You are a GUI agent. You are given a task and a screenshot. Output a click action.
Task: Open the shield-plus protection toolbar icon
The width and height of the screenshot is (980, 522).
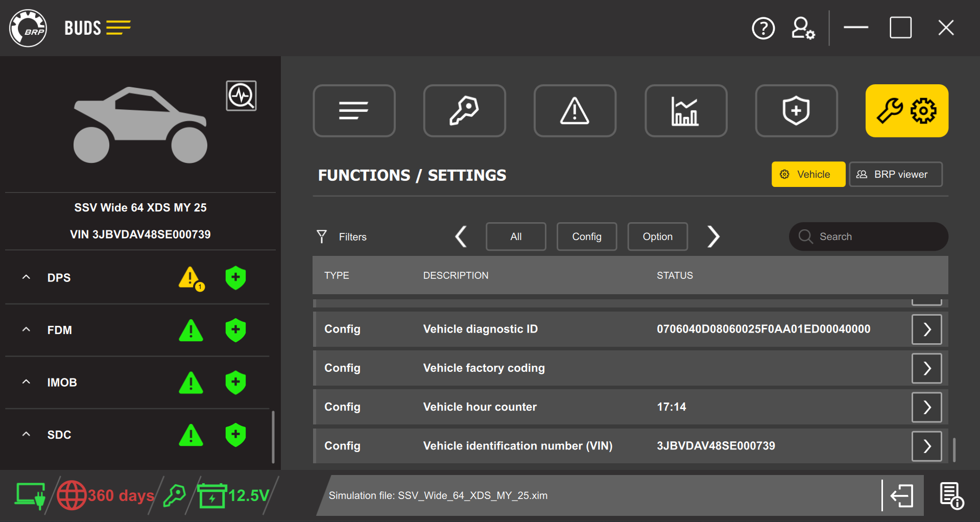(x=796, y=110)
